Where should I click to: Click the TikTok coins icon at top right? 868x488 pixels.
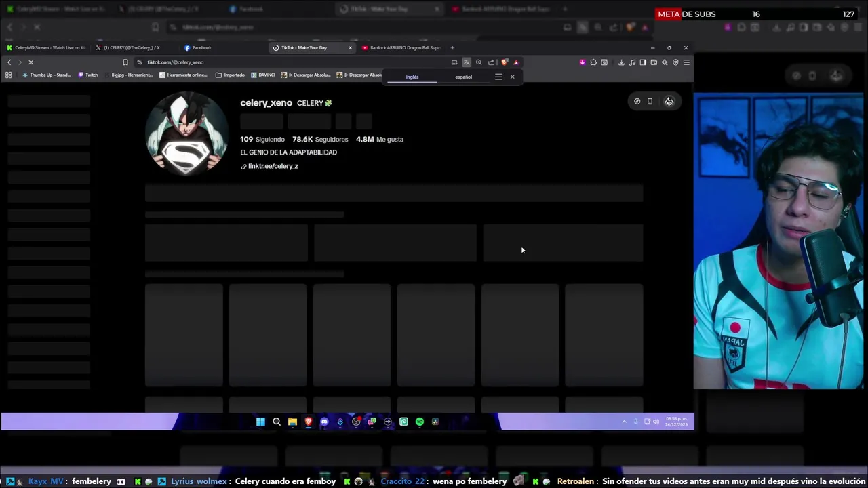point(637,101)
